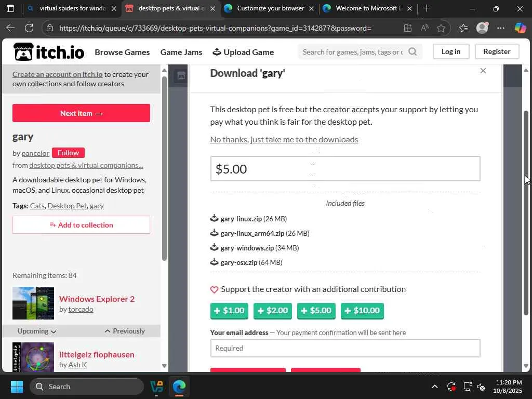This screenshot has height=399, width=532.
Task: Click the $5.00 payment amount field
Action: pos(345,169)
